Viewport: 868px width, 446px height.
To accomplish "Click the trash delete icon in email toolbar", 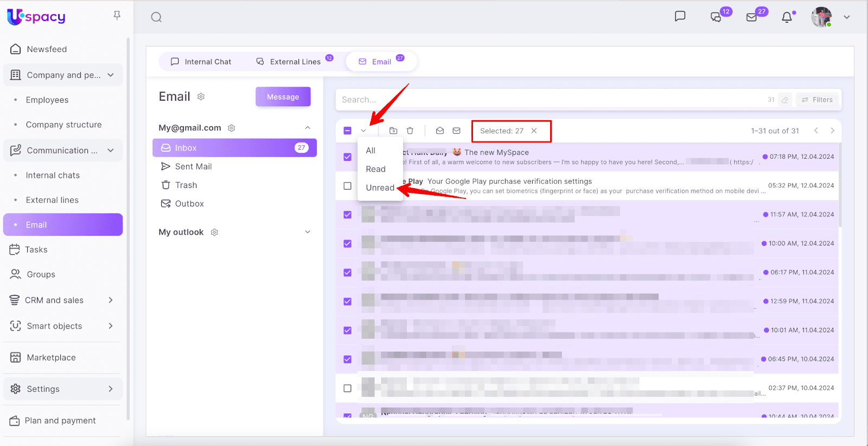I will (x=410, y=131).
